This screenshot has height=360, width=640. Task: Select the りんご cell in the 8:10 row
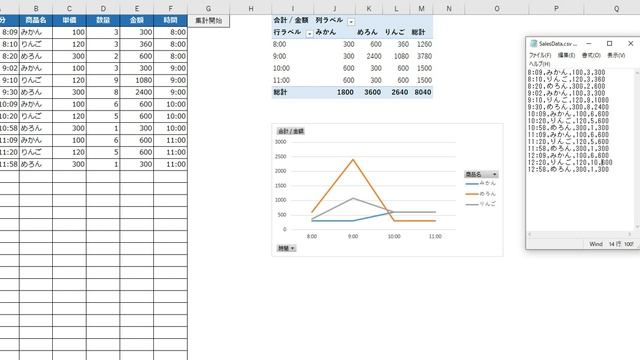click(36, 44)
